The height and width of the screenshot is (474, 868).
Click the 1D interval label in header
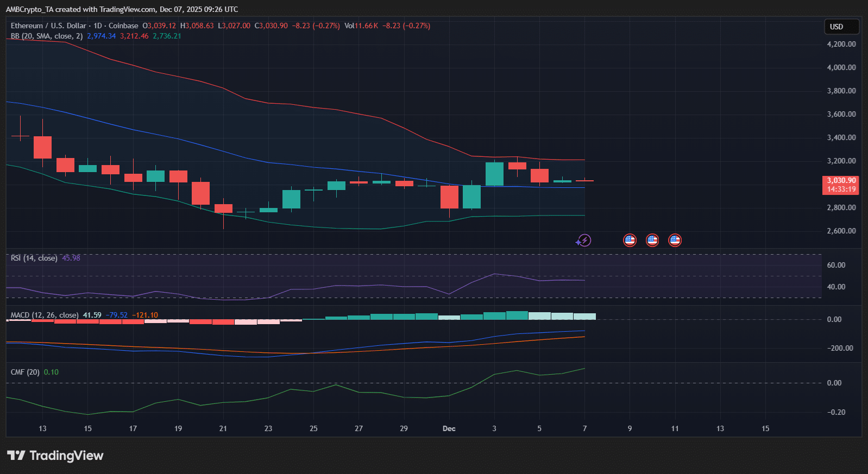click(x=98, y=26)
